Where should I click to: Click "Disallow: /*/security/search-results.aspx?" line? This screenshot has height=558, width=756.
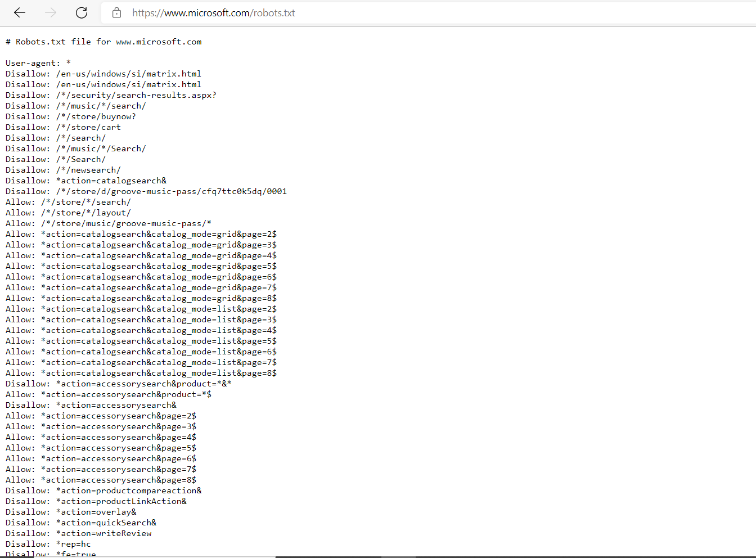111,95
